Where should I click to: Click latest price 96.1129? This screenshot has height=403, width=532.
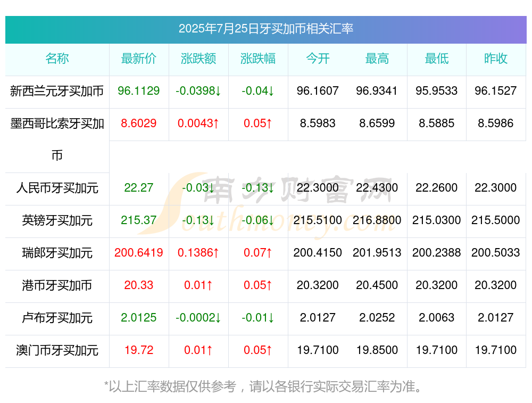point(139,91)
